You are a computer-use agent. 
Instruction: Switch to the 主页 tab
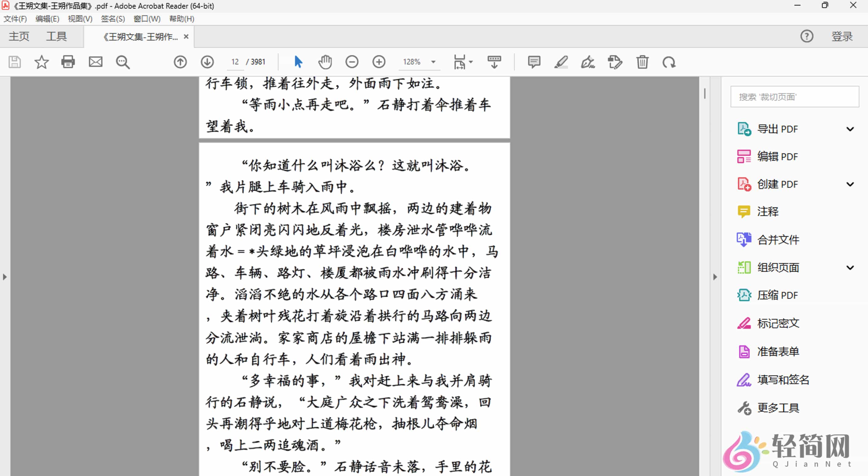coord(18,36)
